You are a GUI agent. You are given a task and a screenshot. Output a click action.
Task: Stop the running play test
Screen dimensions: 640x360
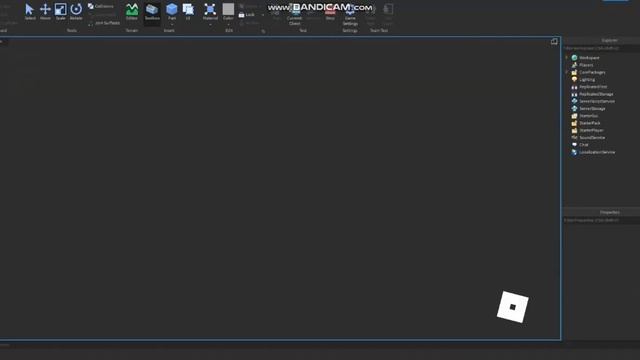coord(330,12)
